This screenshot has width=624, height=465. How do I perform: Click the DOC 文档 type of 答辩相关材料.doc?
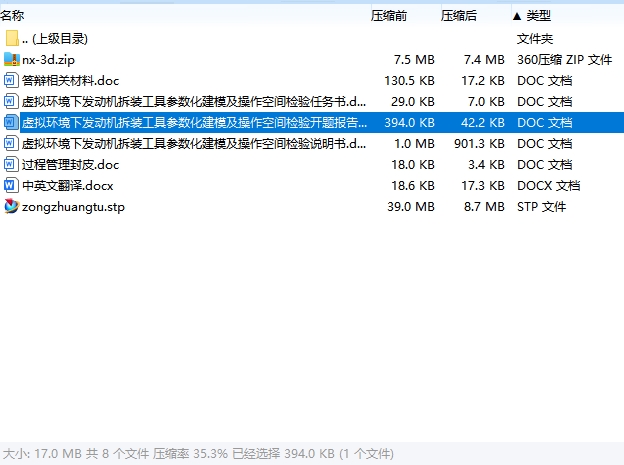544,81
